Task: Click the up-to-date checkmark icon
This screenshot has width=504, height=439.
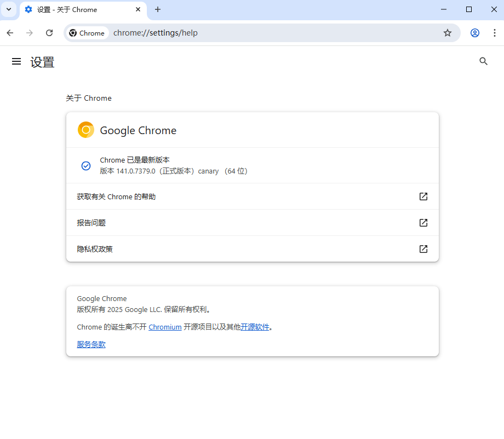Action: point(86,166)
